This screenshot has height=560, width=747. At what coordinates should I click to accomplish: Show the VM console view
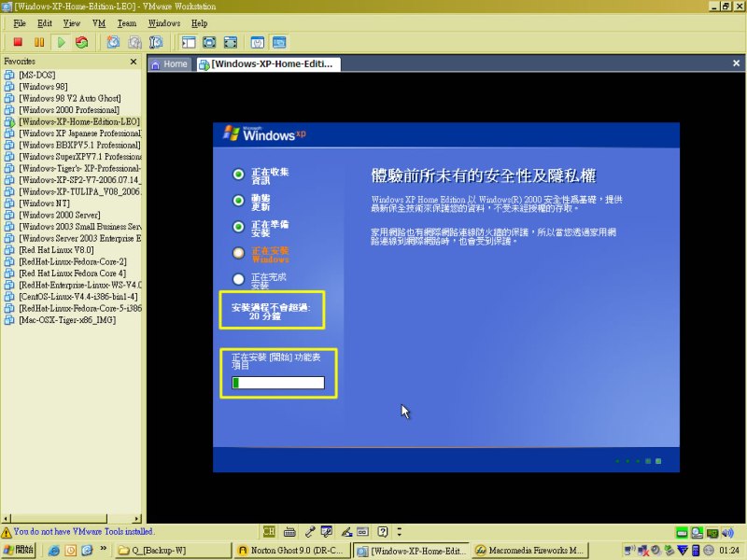click(279, 42)
